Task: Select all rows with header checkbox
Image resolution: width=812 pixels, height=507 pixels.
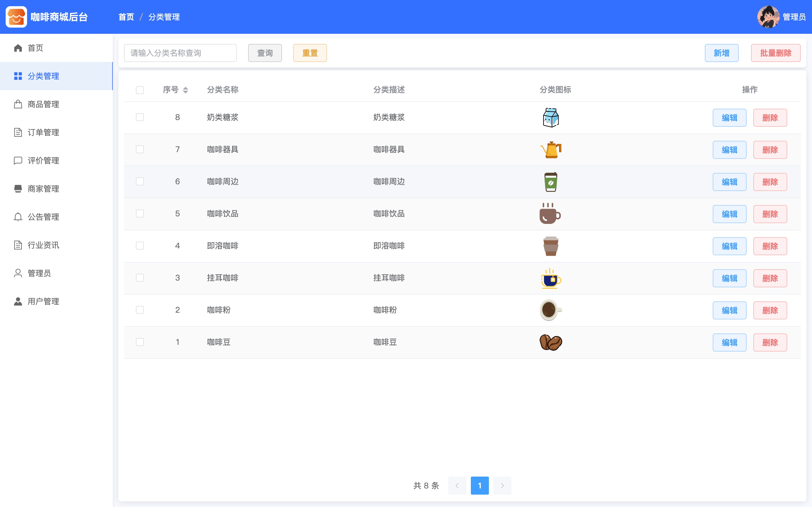Action: (x=140, y=90)
